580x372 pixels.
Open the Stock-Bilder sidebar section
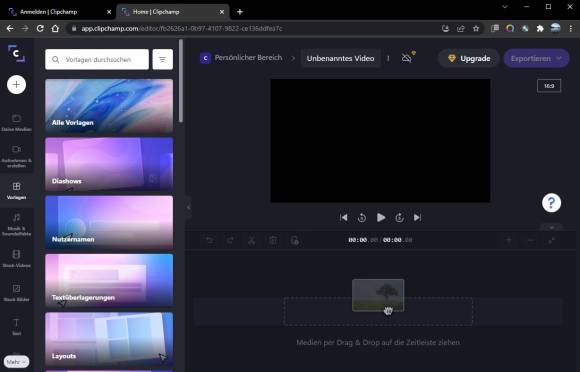tap(16, 292)
